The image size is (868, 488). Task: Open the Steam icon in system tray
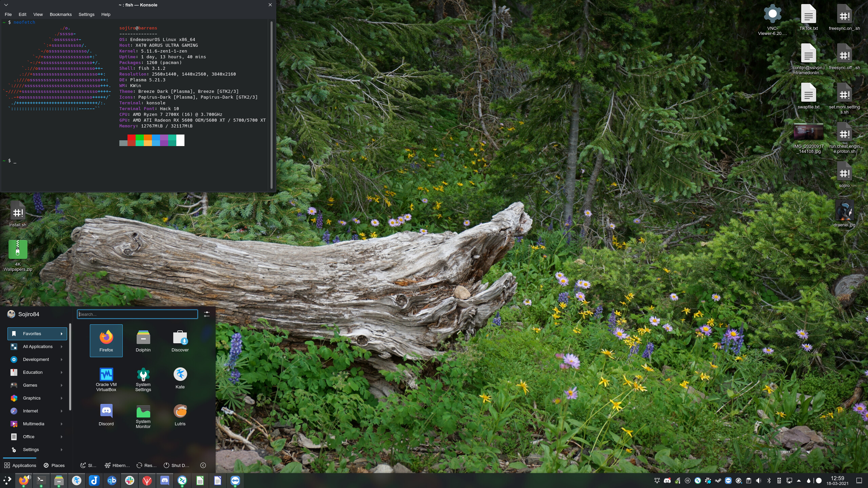tap(718, 480)
